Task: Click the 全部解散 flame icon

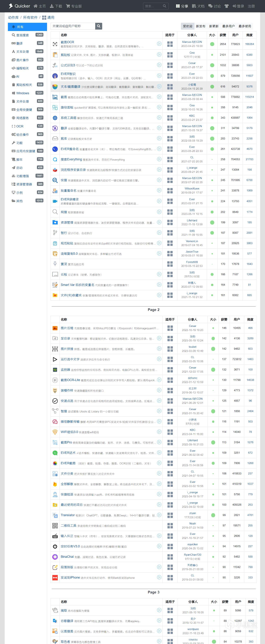Action: tap(55, 484)
